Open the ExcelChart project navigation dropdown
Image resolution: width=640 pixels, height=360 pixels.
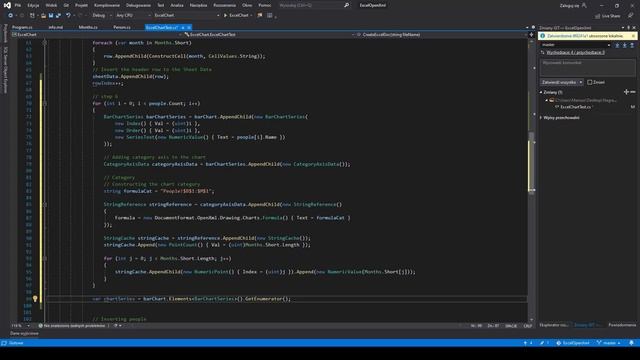pyautogui.click(x=96, y=35)
